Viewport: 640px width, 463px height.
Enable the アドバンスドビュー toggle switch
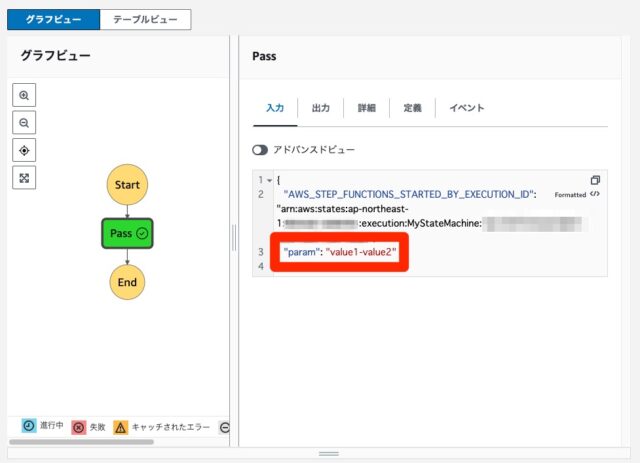tap(260, 150)
